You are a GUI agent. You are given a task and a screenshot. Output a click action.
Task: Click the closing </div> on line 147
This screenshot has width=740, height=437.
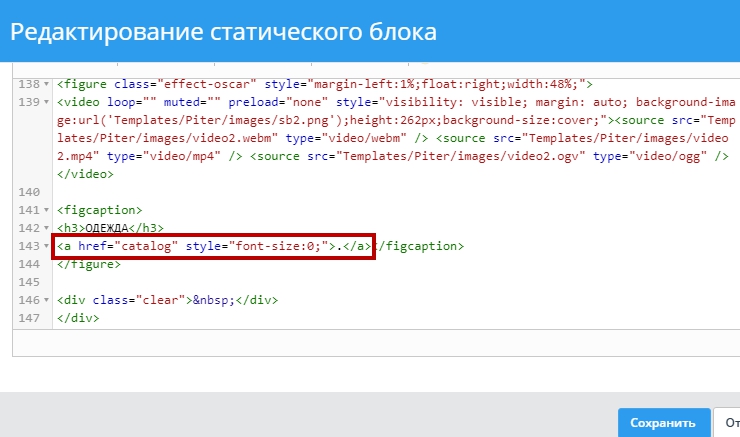78,318
